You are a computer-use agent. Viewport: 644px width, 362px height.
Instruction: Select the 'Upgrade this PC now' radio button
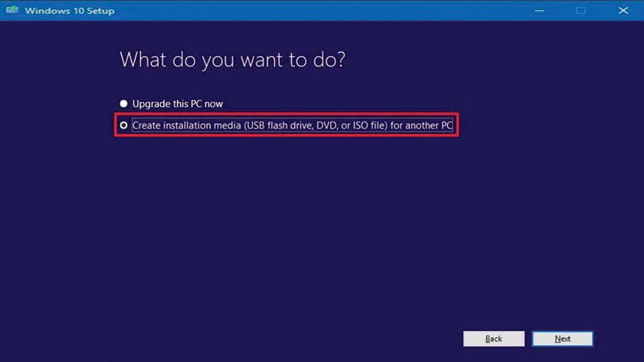(x=123, y=103)
